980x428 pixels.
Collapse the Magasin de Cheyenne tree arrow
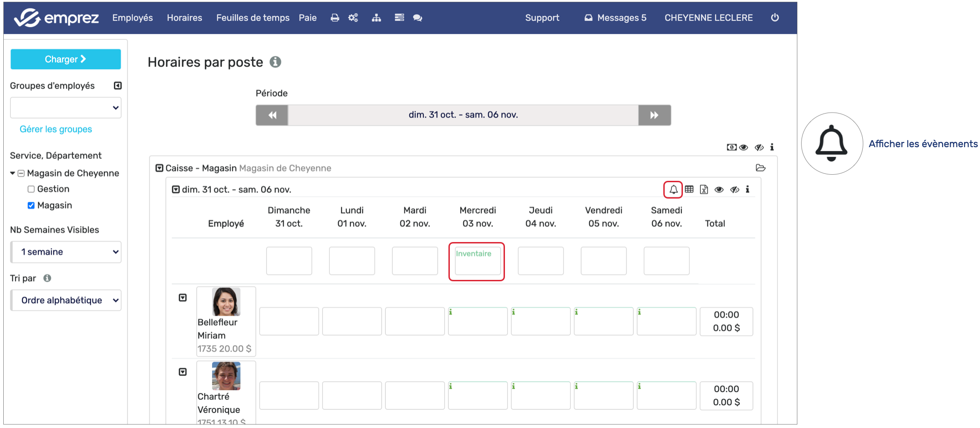(13, 173)
